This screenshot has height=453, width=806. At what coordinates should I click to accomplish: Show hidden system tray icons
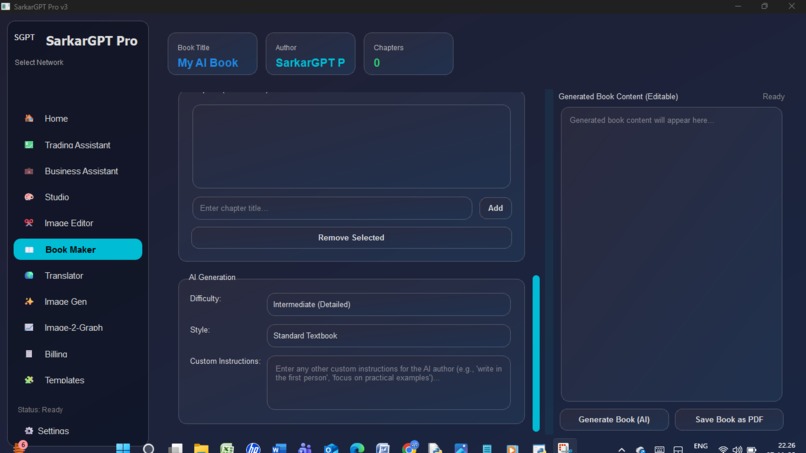click(621, 449)
